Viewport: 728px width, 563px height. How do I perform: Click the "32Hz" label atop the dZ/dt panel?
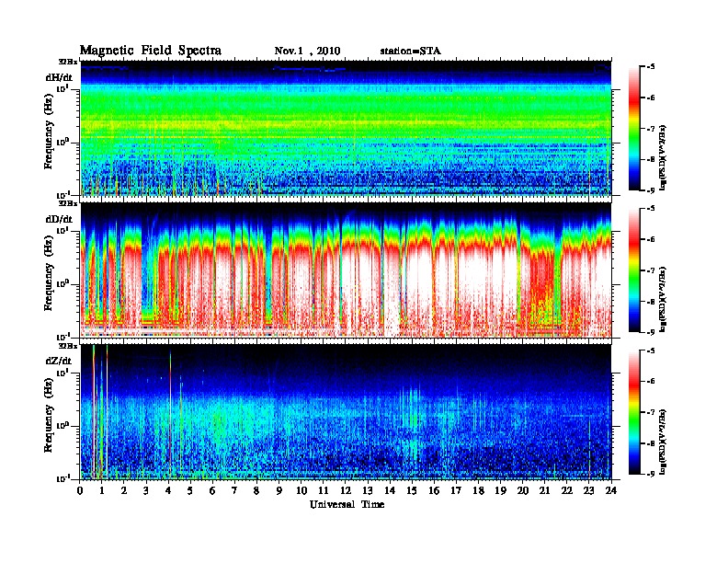(68, 346)
